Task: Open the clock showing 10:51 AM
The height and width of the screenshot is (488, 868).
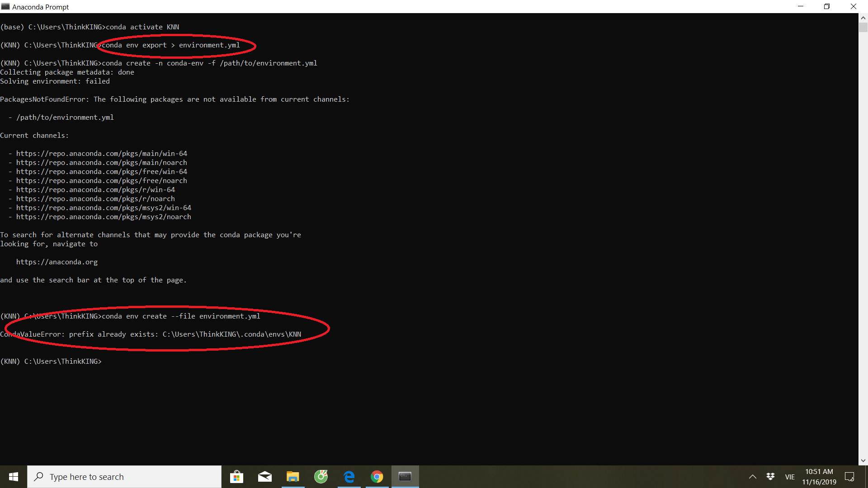Action: 819,477
